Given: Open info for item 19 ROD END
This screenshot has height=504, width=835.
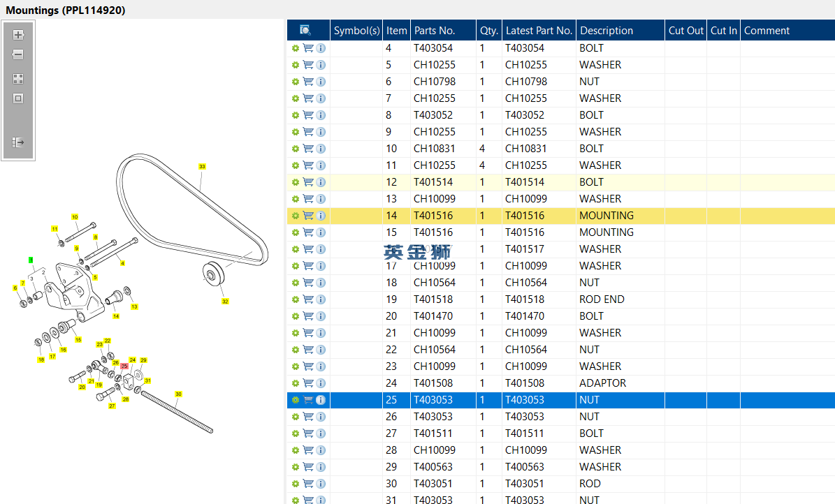Looking at the screenshot, I should [321, 299].
